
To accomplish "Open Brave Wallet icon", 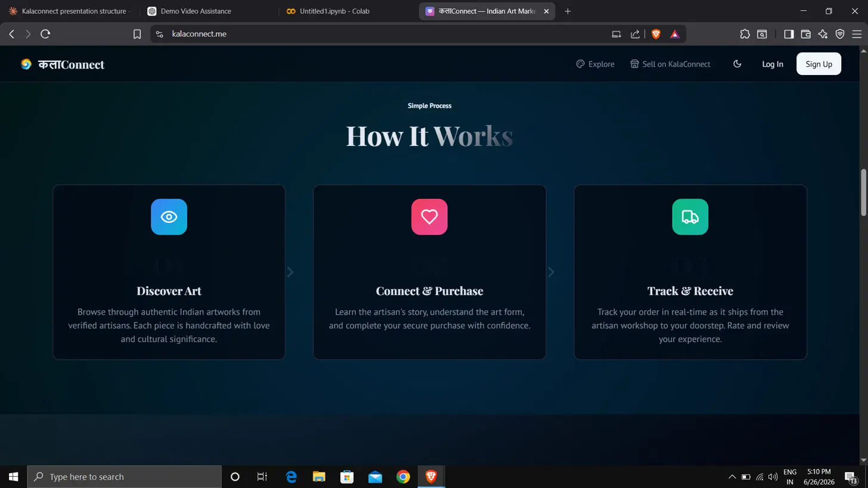I will [x=806, y=34].
